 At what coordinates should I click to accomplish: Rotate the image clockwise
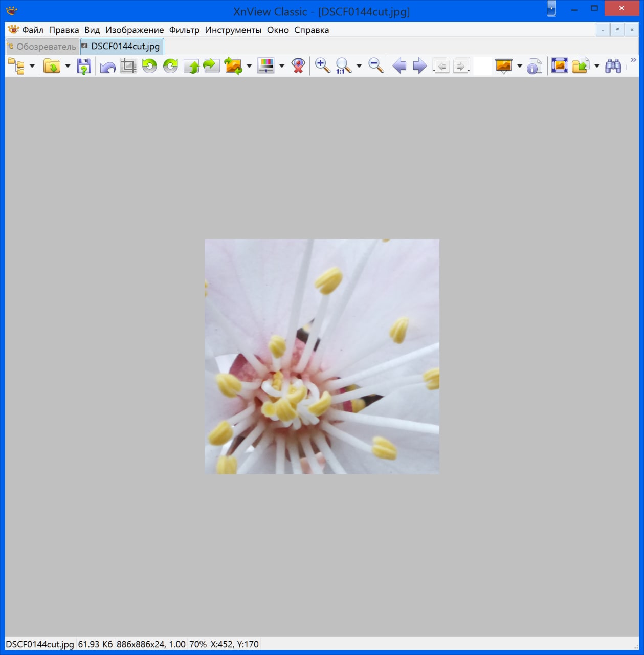(170, 66)
